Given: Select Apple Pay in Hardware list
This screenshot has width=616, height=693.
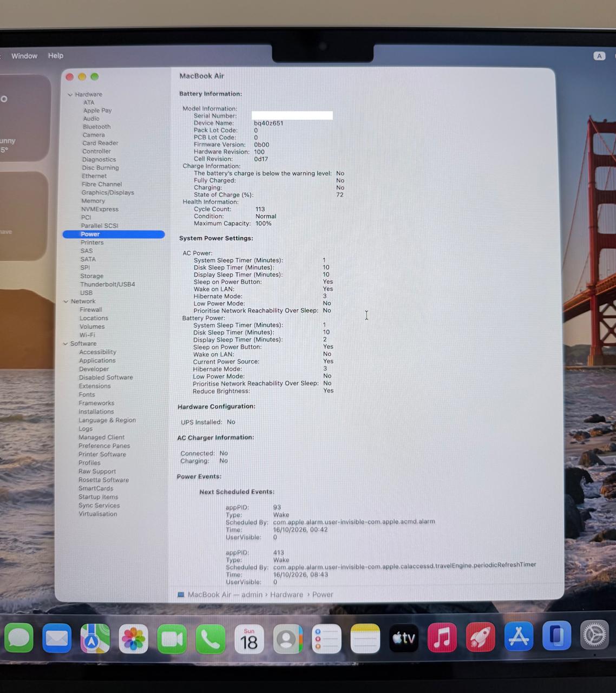Looking at the screenshot, I should [x=97, y=110].
